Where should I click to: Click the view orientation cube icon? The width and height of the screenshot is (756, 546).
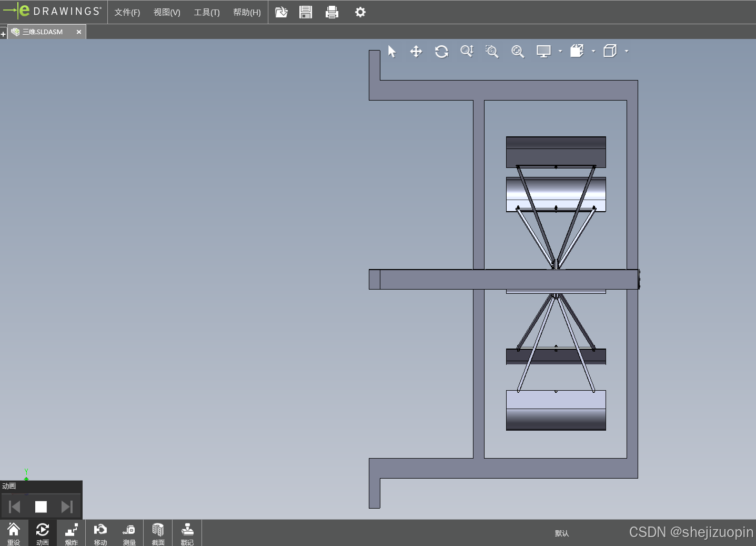pos(577,51)
